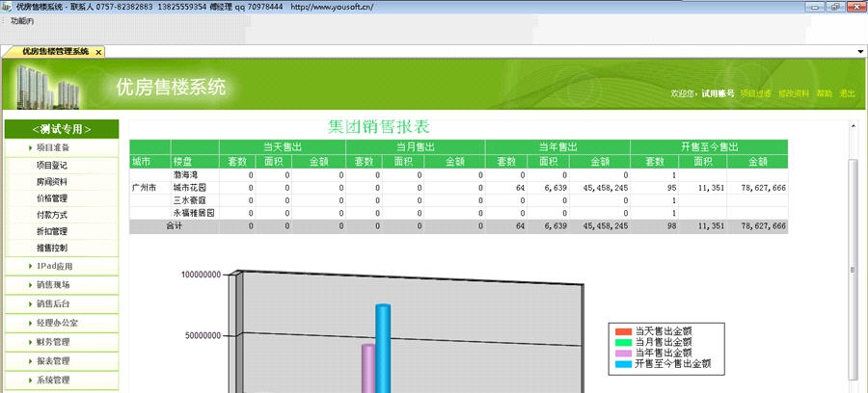Click the purple 当年售出金额 legend swatch
This screenshot has height=393, width=868.
coord(623,353)
